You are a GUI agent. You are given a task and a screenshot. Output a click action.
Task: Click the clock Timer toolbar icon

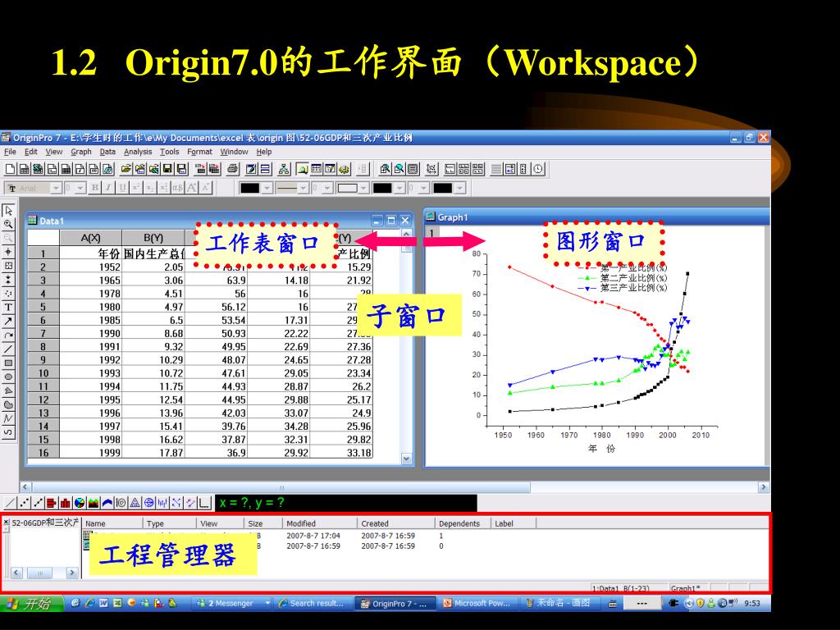click(x=538, y=169)
